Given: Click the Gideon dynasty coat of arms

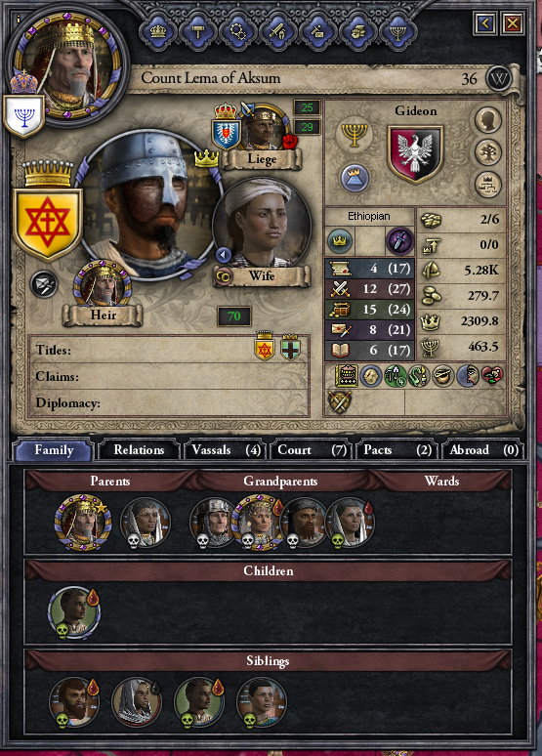Looking at the screenshot, I should point(416,154).
